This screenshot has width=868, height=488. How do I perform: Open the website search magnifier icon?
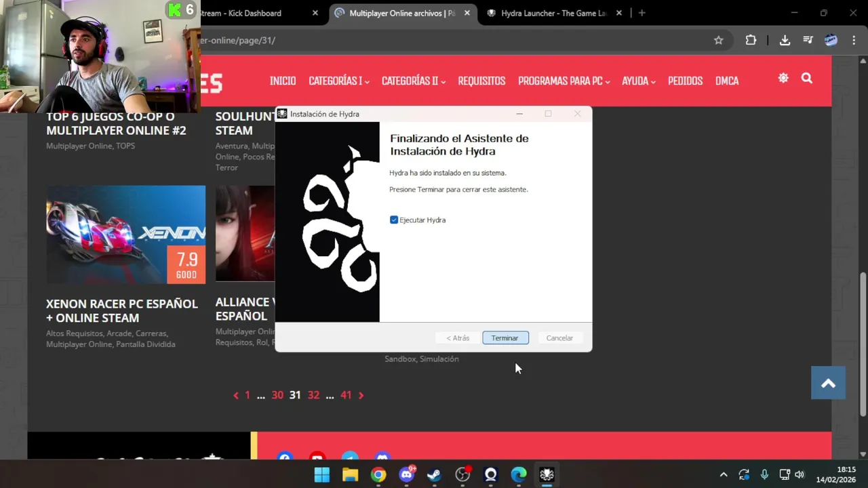[x=807, y=78]
